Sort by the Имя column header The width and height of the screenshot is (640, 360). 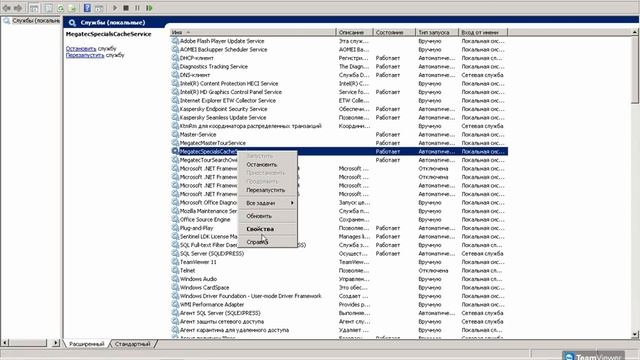(253, 32)
